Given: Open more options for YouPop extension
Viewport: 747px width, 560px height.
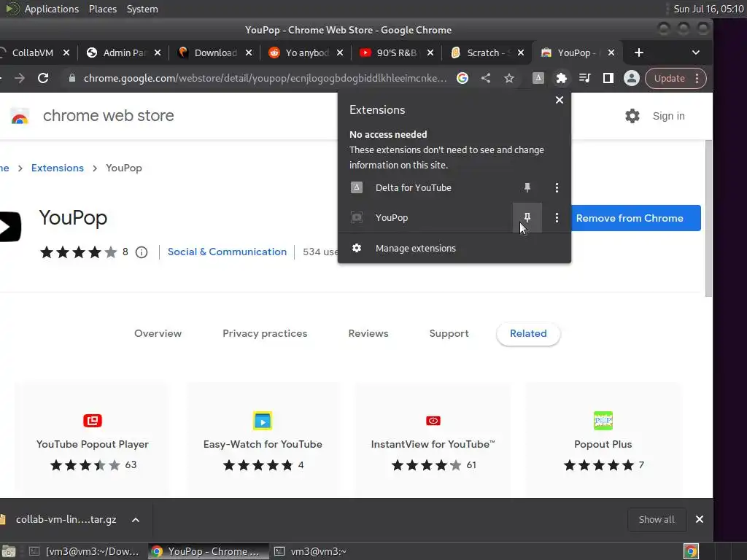Looking at the screenshot, I should pyautogui.click(x=557, y=217).
